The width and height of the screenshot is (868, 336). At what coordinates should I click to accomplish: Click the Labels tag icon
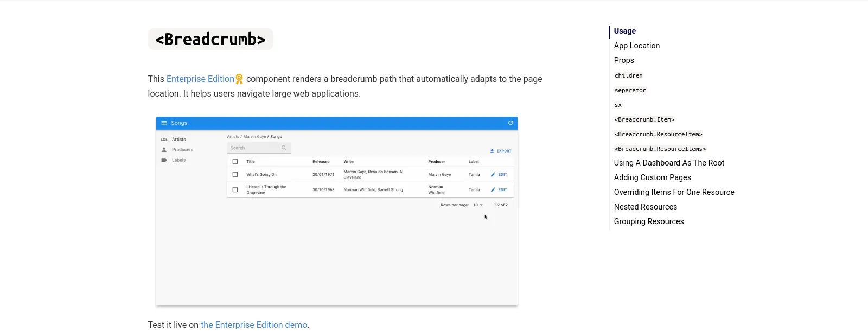pos(164,160)
